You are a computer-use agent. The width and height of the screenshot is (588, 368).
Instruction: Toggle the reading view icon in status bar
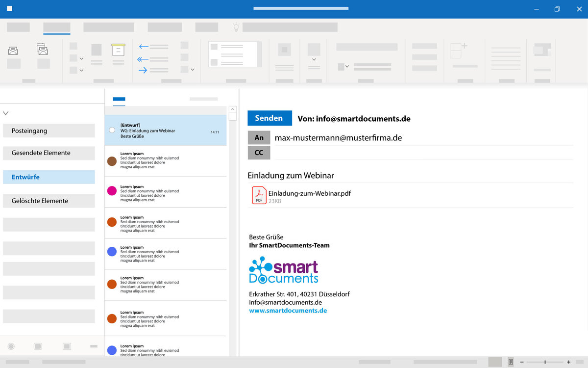pos(511,362)
